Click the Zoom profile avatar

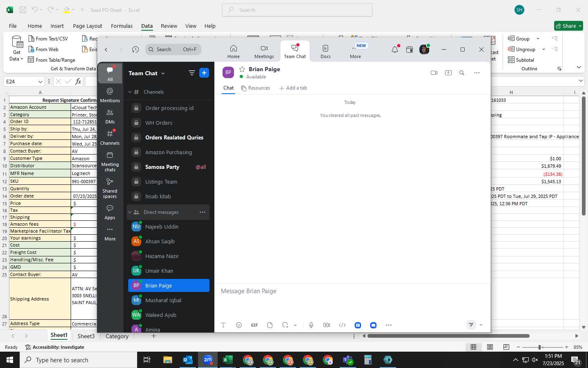[424, 49]
